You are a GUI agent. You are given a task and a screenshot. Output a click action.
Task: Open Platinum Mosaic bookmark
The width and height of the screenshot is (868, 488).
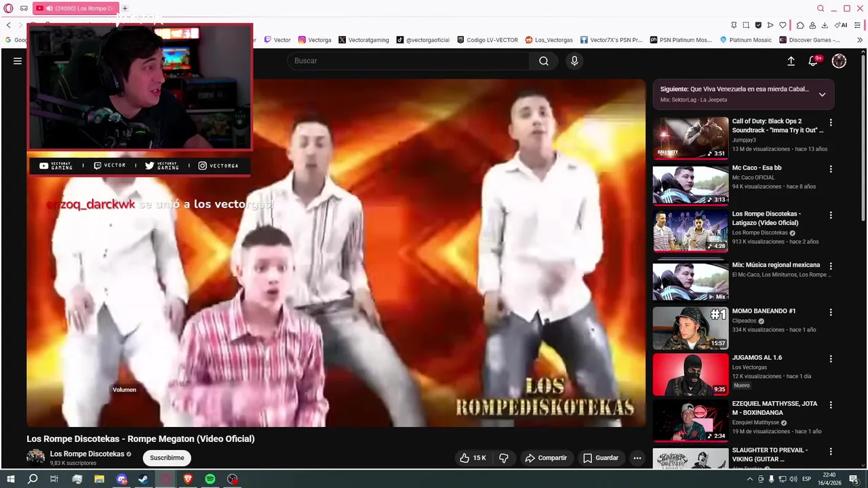tap(745, 40)
